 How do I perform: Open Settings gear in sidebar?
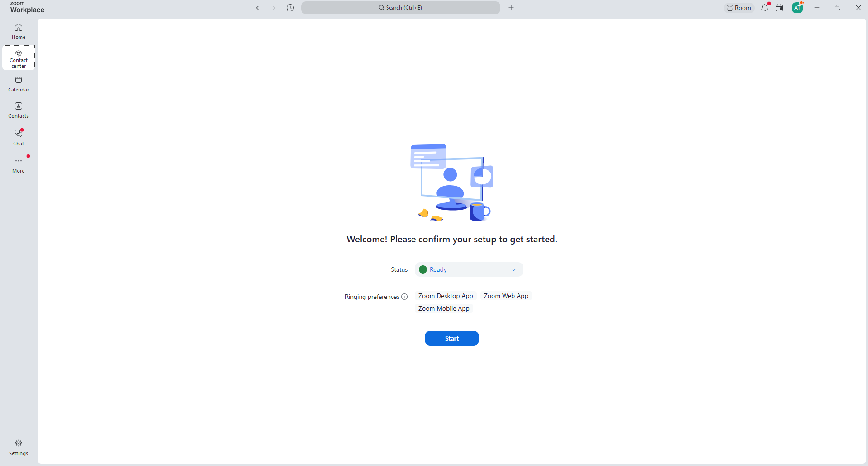click(19, 447)
